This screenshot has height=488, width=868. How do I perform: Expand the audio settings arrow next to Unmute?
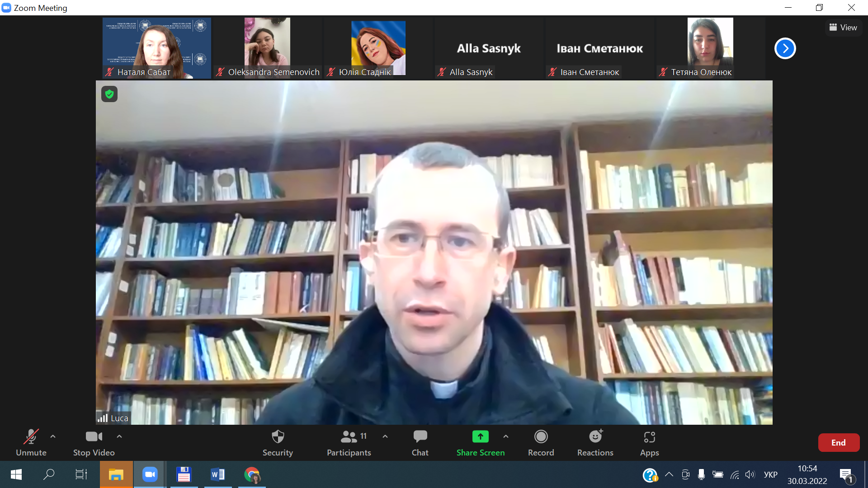[53, 436]
